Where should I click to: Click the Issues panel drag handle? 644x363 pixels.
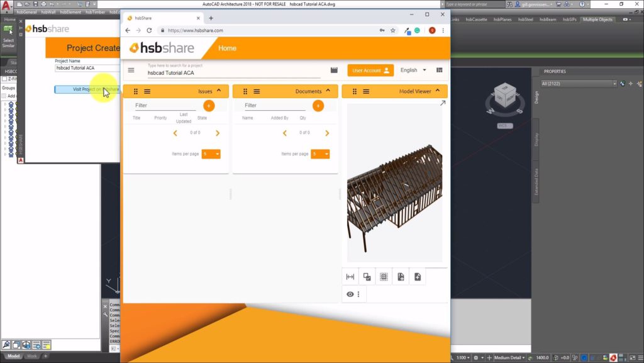(136, 91)
